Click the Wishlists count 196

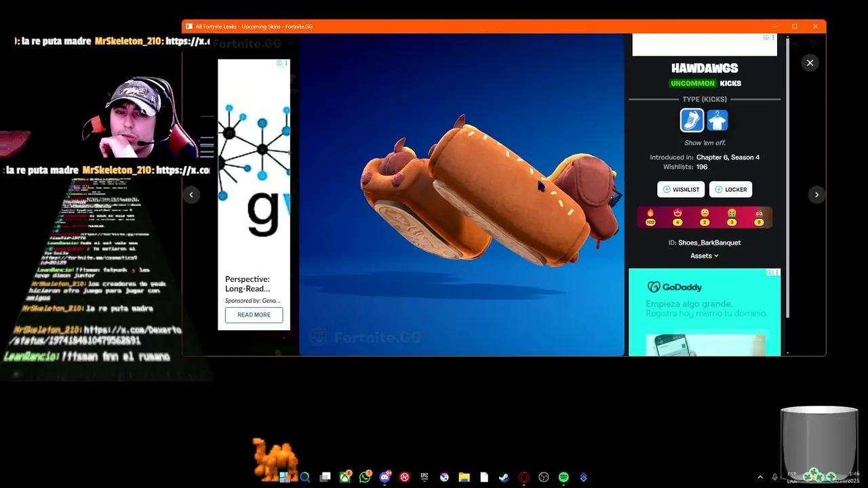click(702, 167)
